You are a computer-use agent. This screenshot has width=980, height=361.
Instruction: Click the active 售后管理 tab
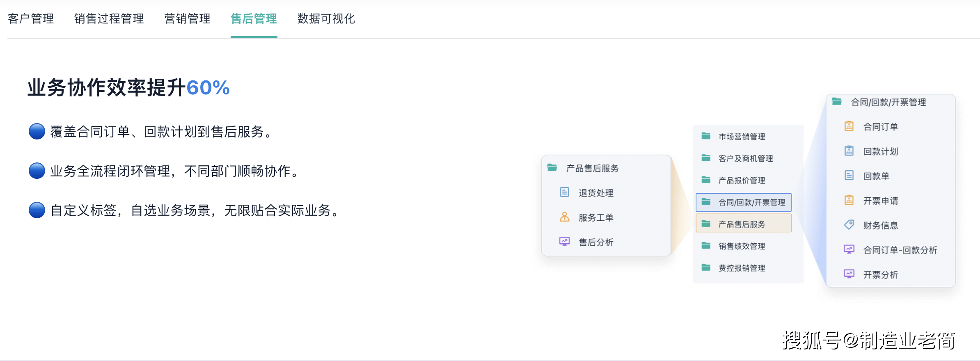(x=254, y=19)
